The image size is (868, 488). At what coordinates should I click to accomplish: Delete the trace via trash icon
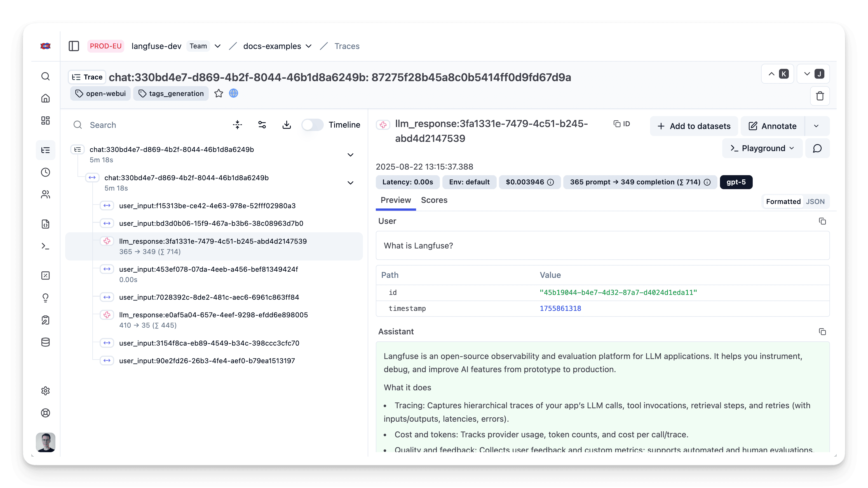tap(820, 96)
